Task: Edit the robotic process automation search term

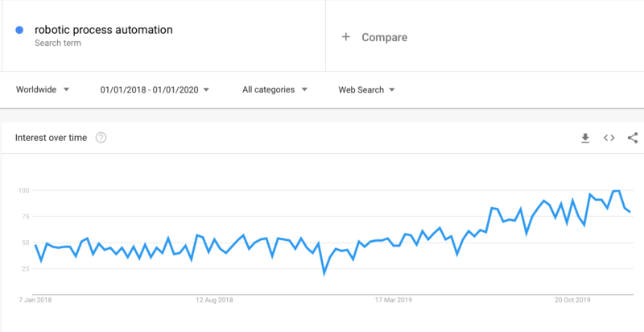Action: click(x=104, y=30)
